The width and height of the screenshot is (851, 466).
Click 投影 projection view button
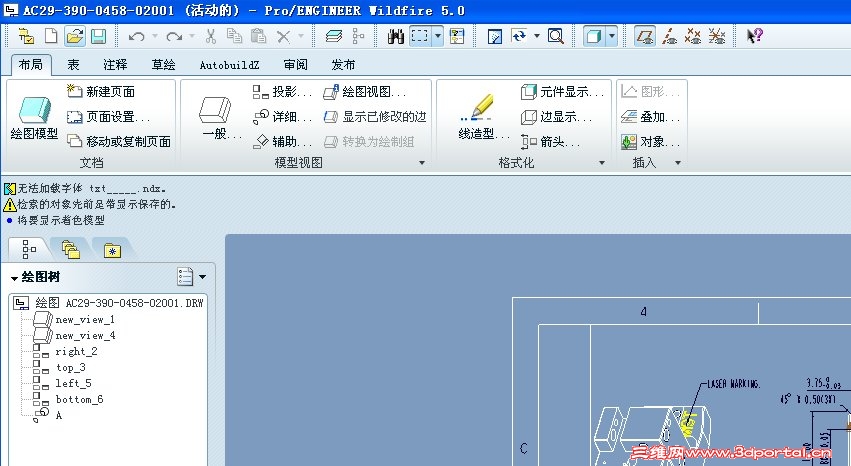tap(282, 92)
